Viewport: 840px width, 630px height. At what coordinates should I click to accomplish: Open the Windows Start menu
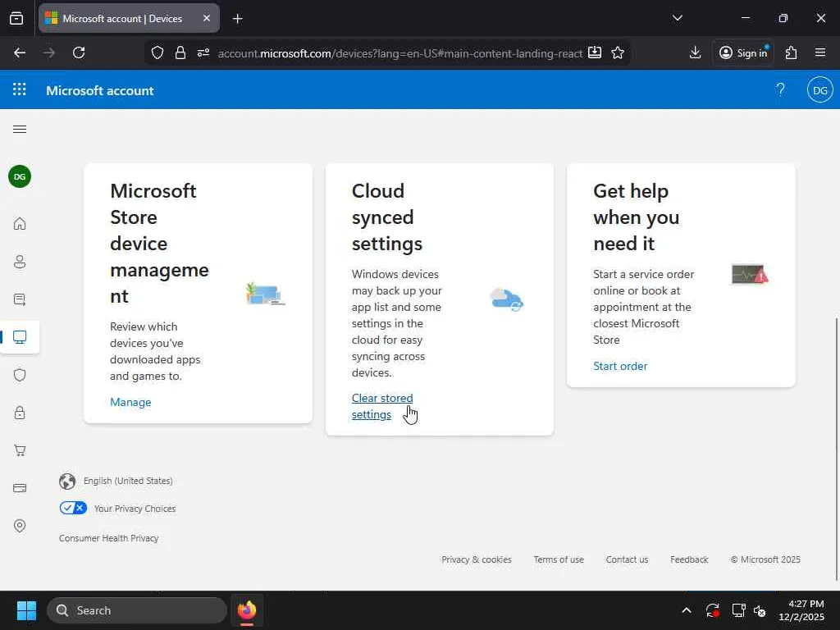tap(26, 610)
